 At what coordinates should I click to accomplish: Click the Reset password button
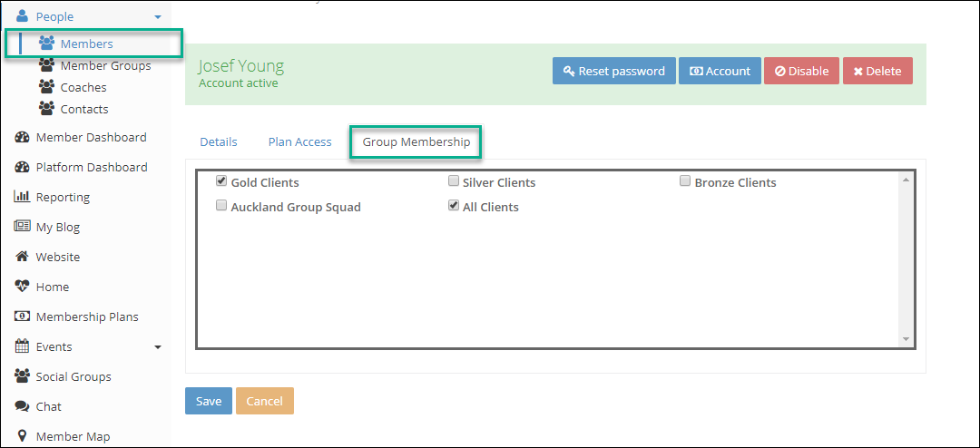pyautogui.click(x=613, y=71)
